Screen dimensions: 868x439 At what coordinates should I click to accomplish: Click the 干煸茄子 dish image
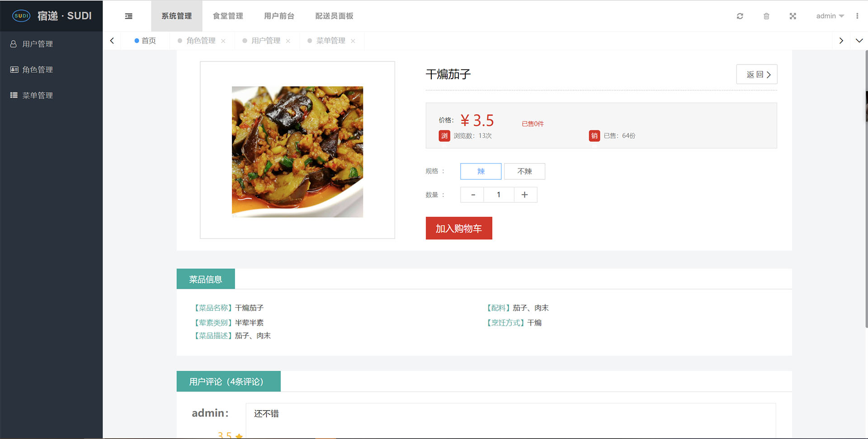point(297,152)
